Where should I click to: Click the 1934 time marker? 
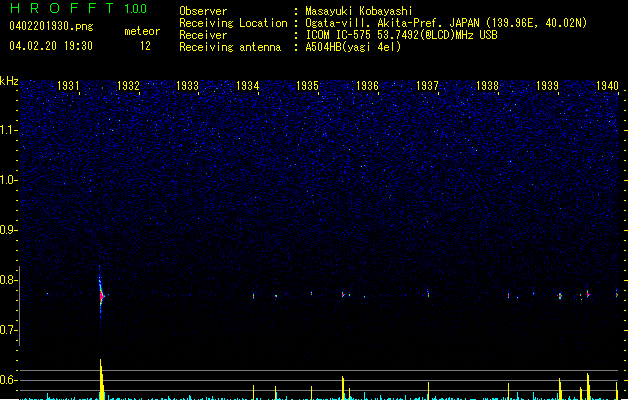point(248,86)
